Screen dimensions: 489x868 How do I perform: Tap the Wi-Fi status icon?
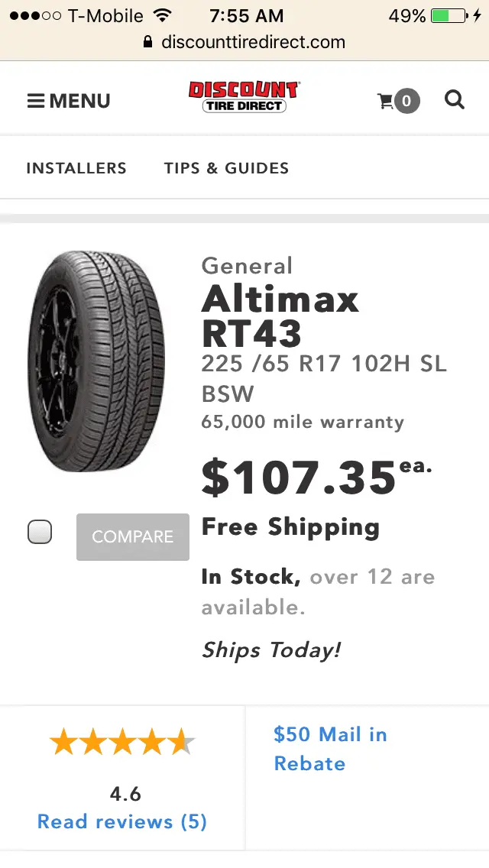[162, 15]
